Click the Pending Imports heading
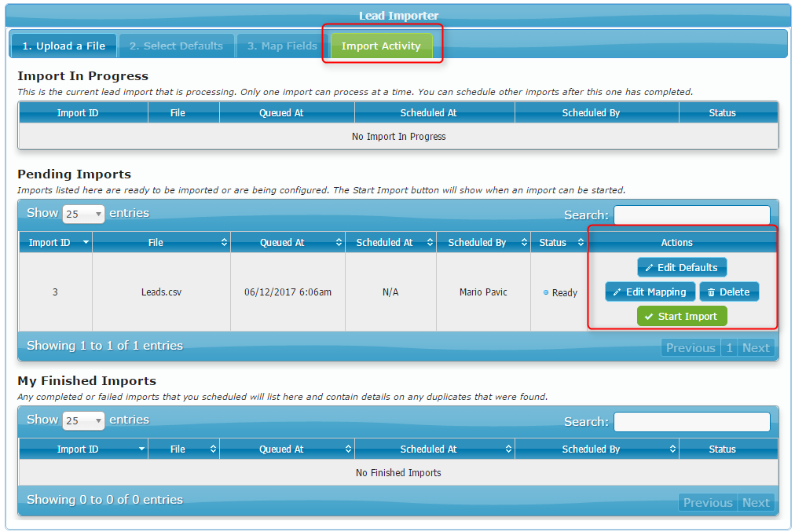Viewport: 795px width, 532px height. point(74,174)
